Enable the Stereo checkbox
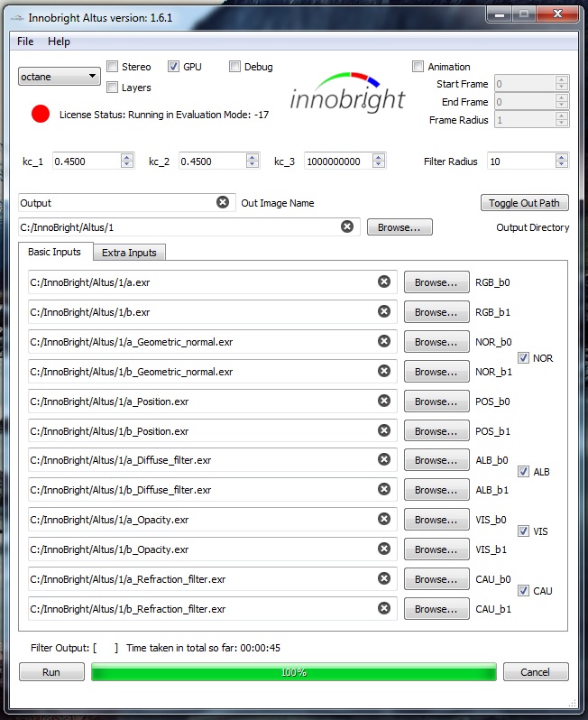The height and width of the screenshot is (720, 588). [112, 66]
